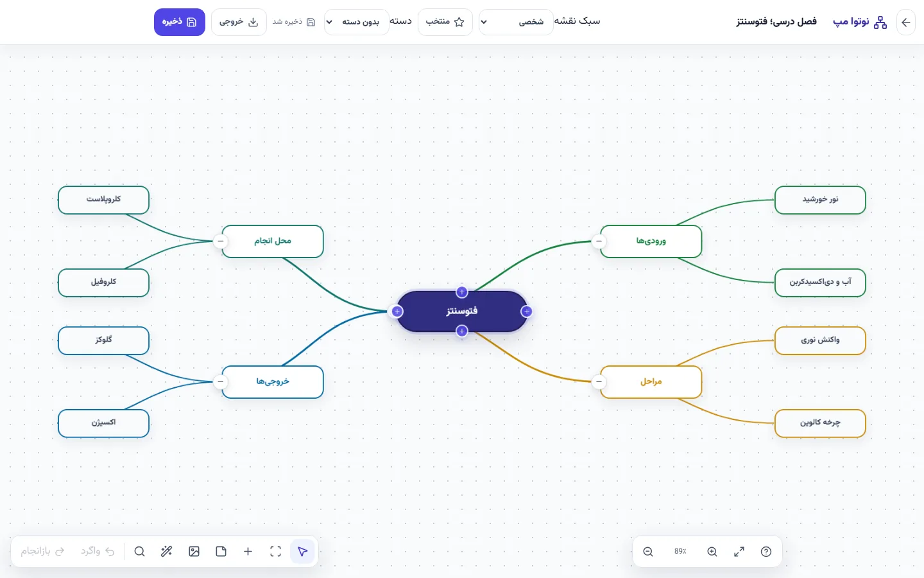Open the category dropdown showing بدون دسته
This screenshot has height=578, width=924.
pos(357,22)
